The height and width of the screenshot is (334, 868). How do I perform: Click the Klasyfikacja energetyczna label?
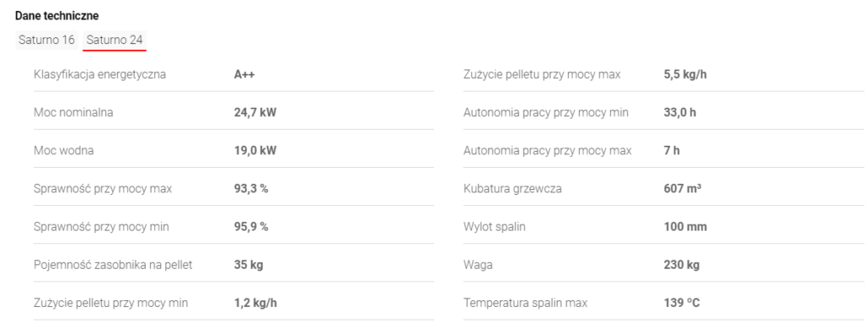tap(100, 75)
